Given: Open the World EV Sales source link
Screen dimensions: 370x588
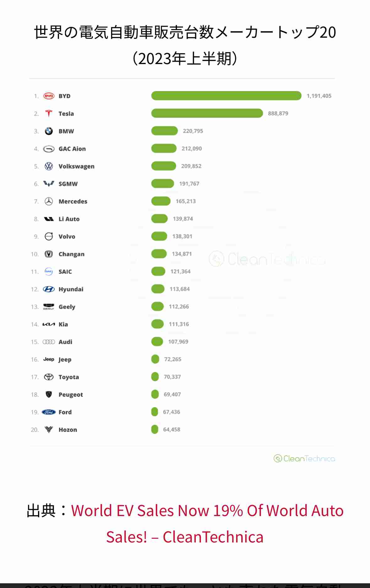Looking at the screenshot, I should (x=207, y=511).
